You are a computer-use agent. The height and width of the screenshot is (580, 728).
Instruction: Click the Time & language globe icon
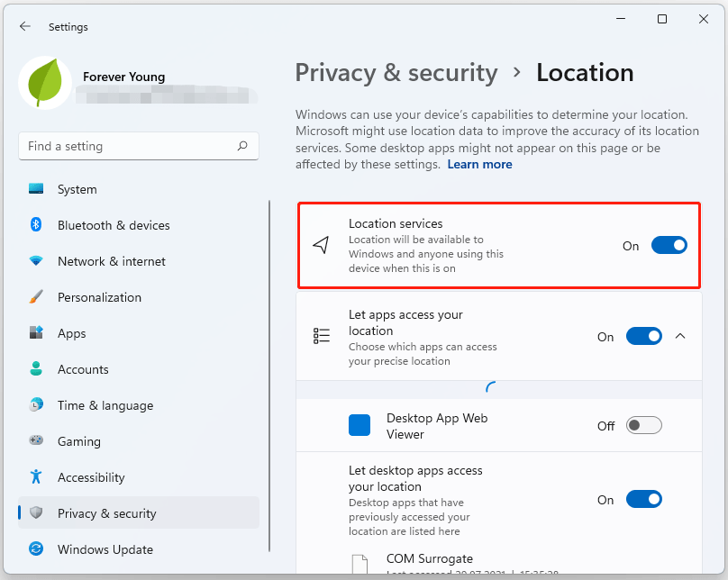click(x=36, y=404)
